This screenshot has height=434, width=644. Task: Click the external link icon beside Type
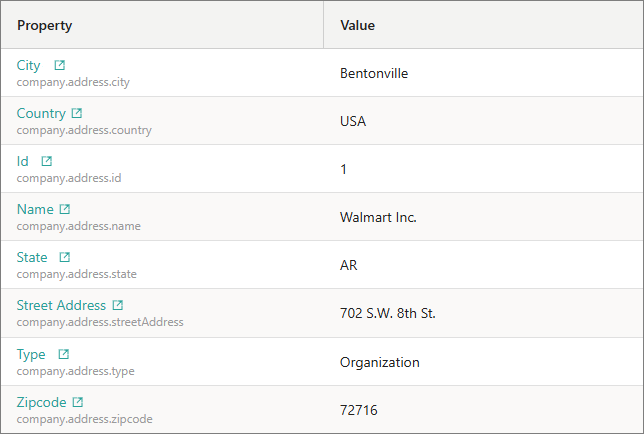pos(64,354)
